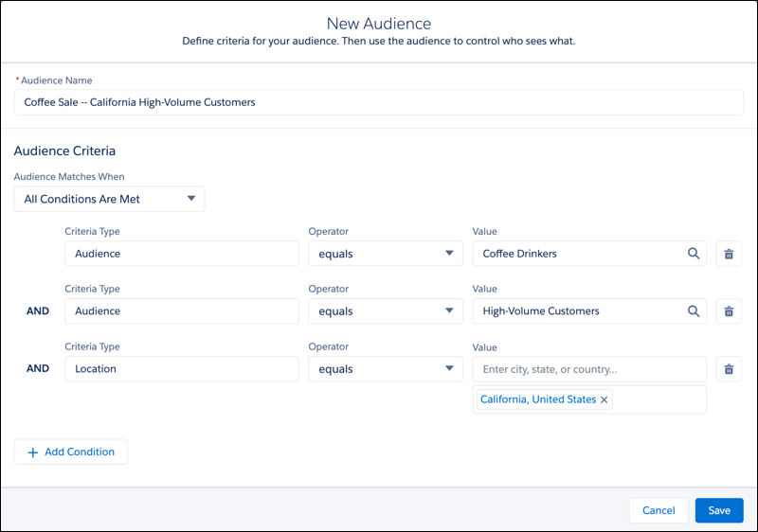The image size is (758, 532).
Task: Click the first Audience criteria type field
Action: [182, 254]
